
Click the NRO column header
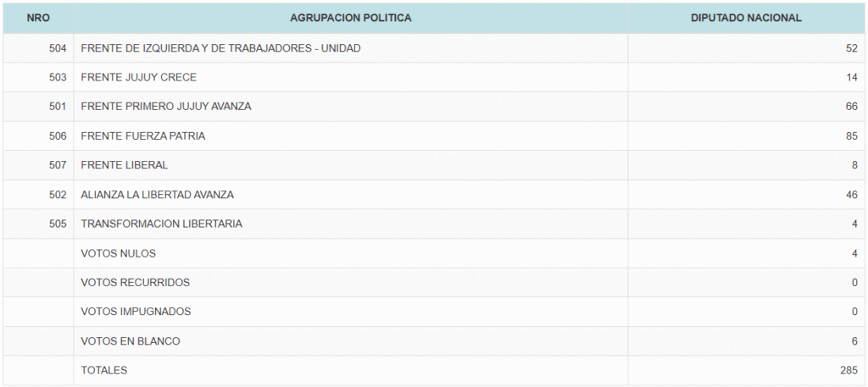click(38, 18)
